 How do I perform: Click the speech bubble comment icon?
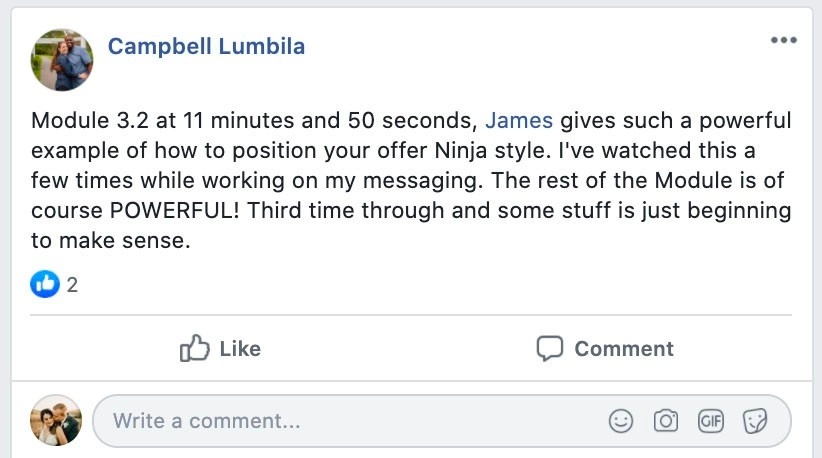point(550,348)
